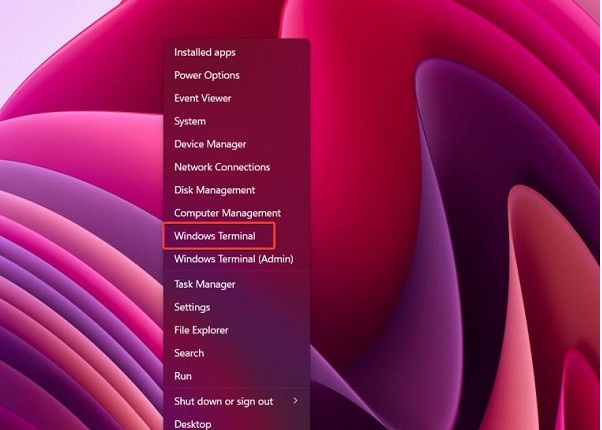Open Device Manager
The height and width of the screenshot is (430, 602).
click(x=208, y=144)
